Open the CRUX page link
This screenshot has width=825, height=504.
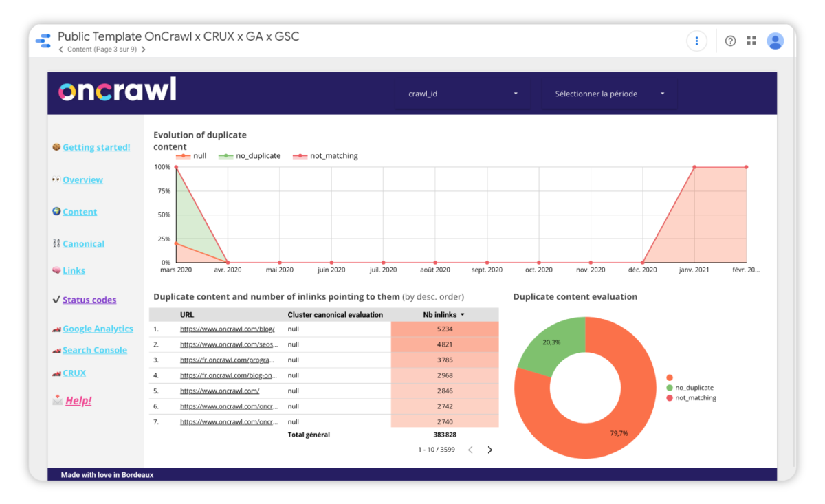[x=74, y=373]
